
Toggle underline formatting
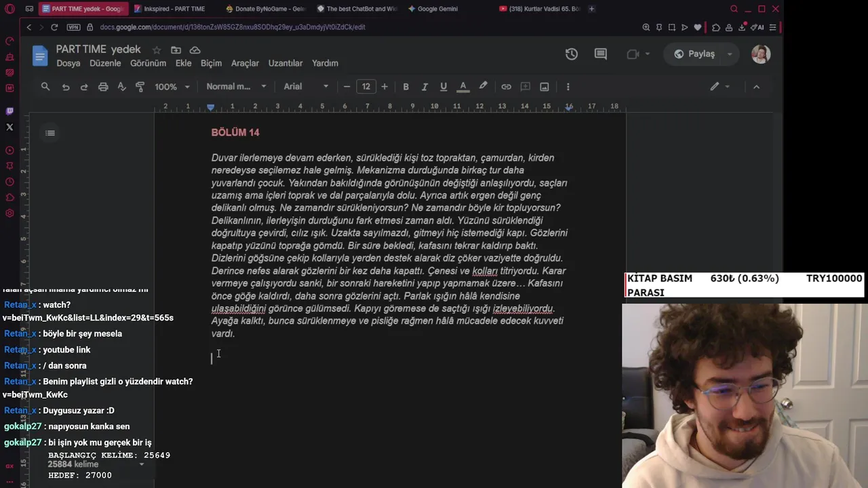click(443, 87)
